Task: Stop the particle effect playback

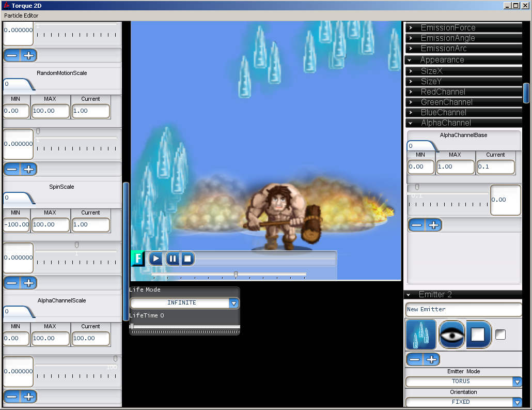Action: pyautogui.click(x=187, y=259)
